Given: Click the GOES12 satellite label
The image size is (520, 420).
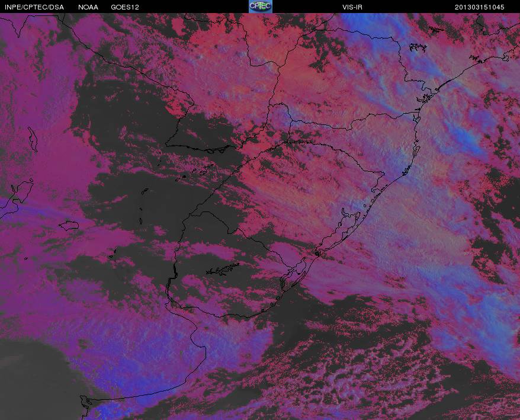Looking at the screenshot, I should coord(125,7).
